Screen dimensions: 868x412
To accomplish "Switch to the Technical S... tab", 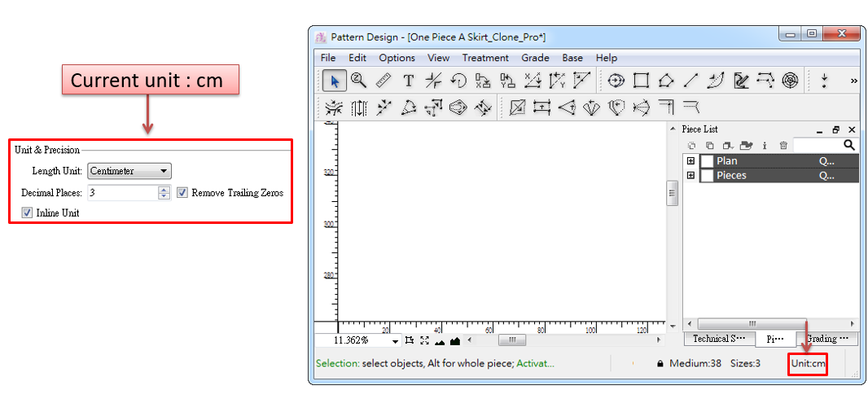I will [718, 339].
